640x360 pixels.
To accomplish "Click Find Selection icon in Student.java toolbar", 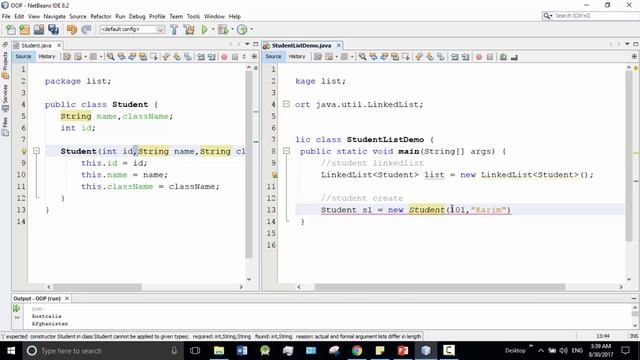I will pyautogui.click(x=110, y=57).
